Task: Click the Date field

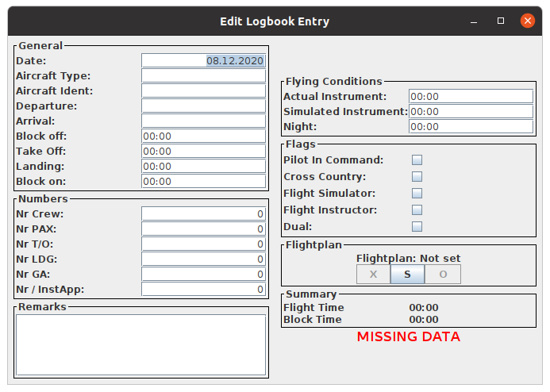Action: [203, 60]
